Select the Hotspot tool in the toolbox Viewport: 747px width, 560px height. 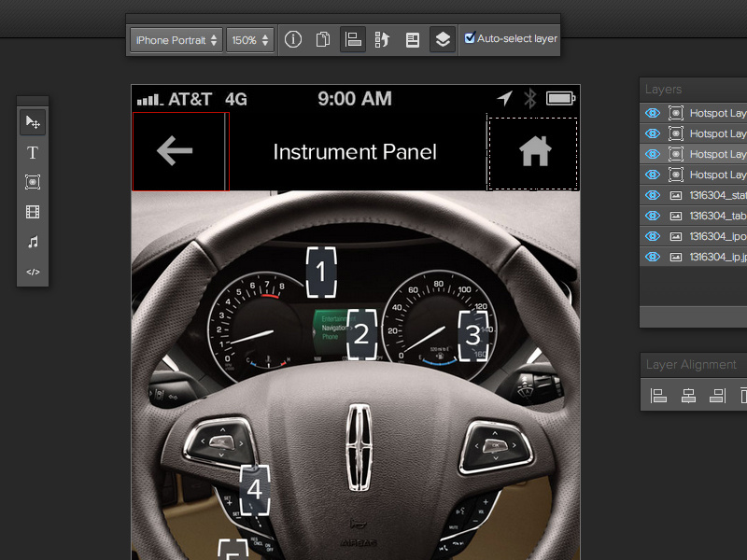click(x=33, y=182)
